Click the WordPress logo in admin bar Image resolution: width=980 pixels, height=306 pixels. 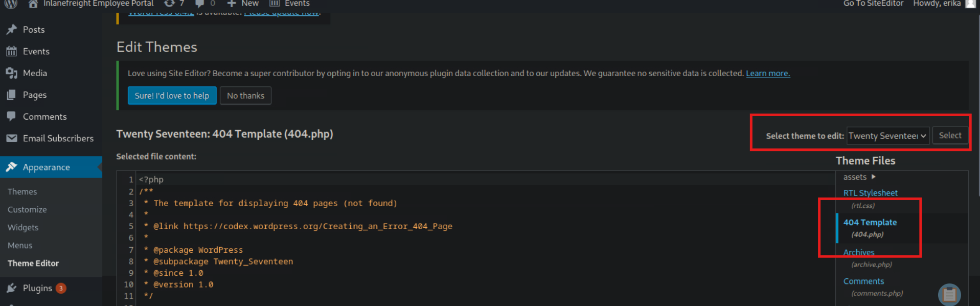(11, 4)
